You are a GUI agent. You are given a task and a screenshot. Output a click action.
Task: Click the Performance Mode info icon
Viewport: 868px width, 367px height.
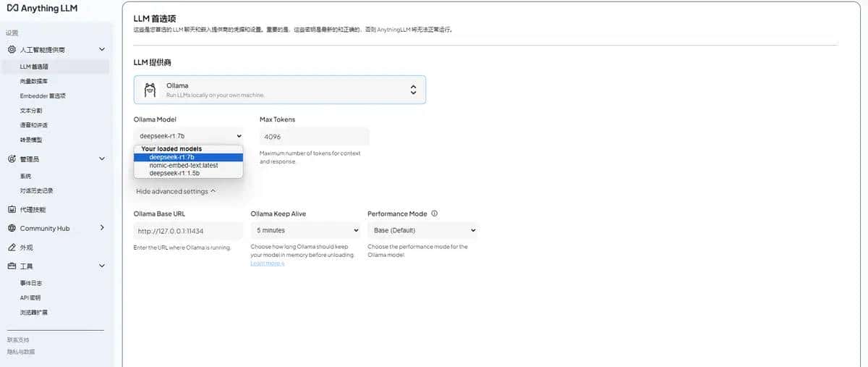point(434,214)
